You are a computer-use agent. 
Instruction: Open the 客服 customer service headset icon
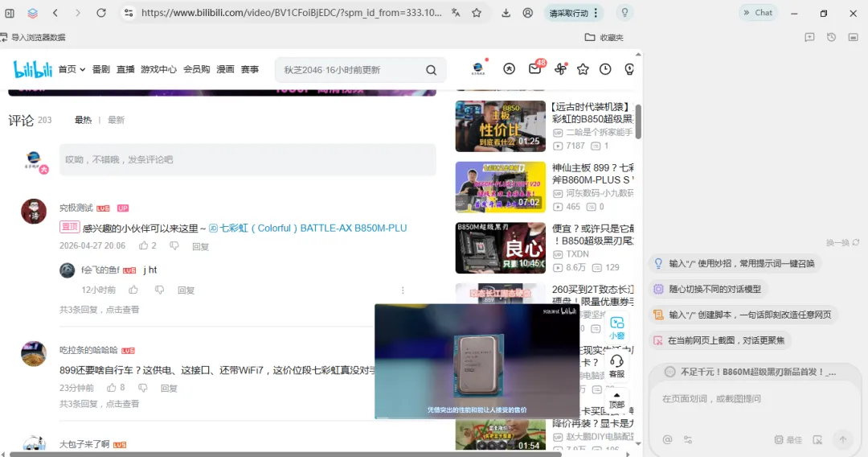616,366
